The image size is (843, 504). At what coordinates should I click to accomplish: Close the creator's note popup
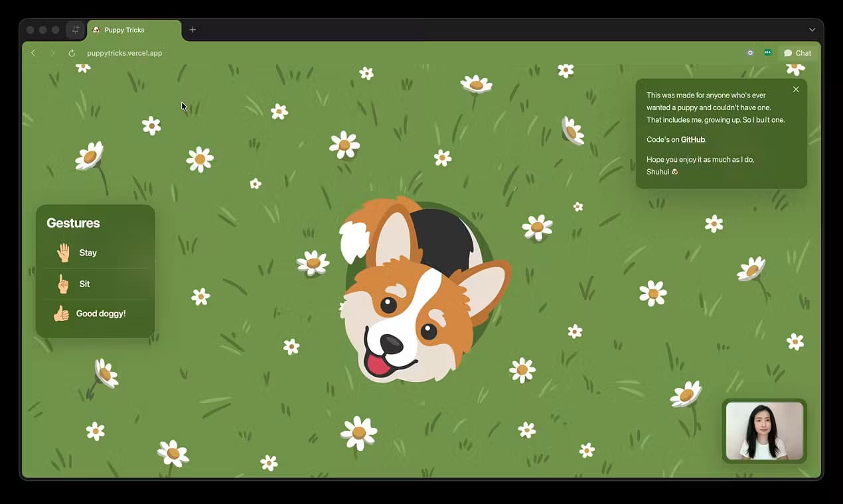click(x=796, y=90)
